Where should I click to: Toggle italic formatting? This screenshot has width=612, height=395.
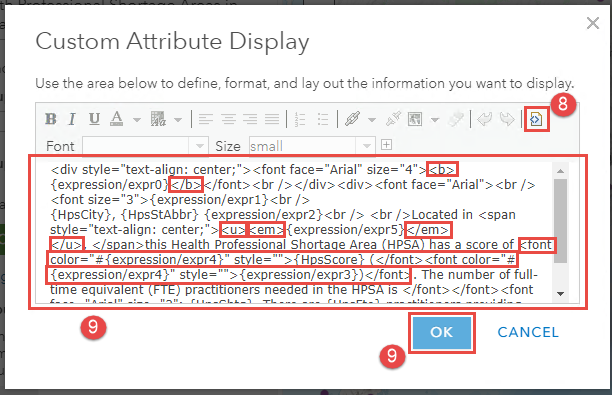[72, 119]
